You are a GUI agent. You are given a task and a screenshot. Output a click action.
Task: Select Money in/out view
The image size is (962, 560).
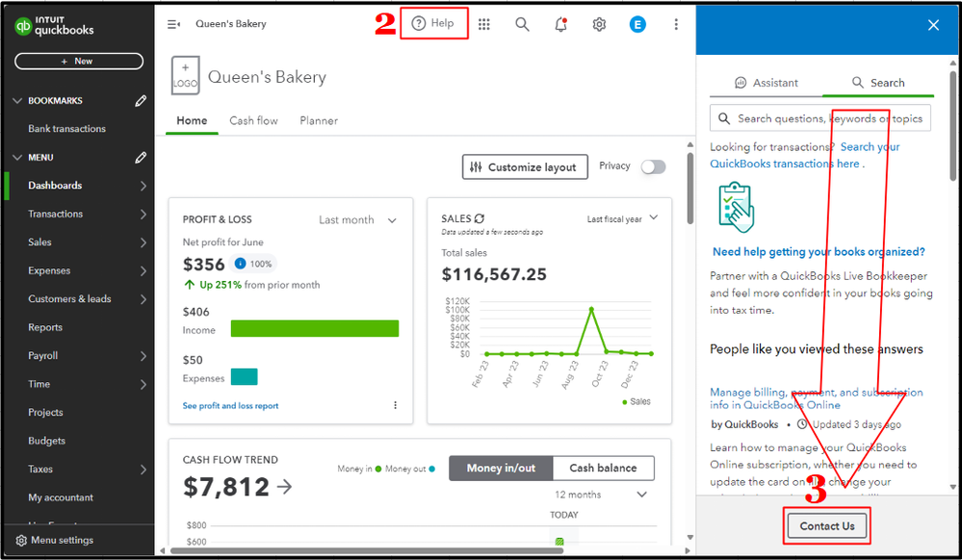pyautogui.click(x=502, y=468)
